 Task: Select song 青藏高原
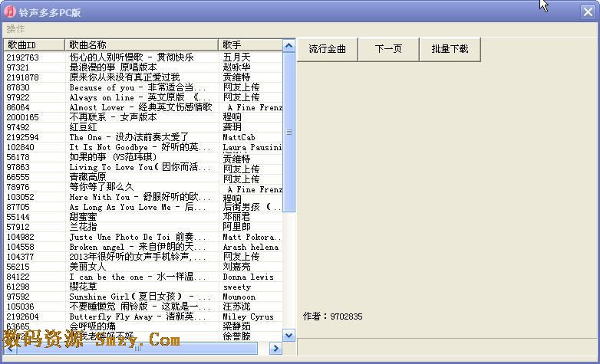tap(87, 177)
